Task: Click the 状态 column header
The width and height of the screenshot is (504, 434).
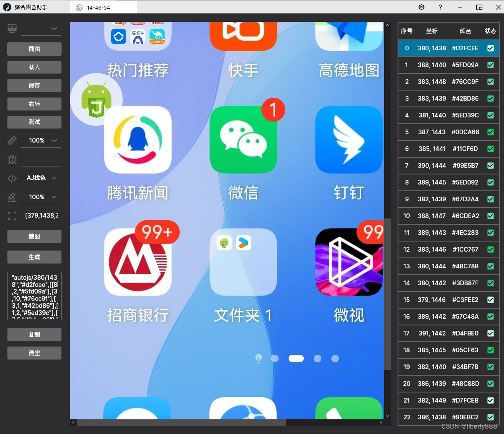Action: (491, 31)
